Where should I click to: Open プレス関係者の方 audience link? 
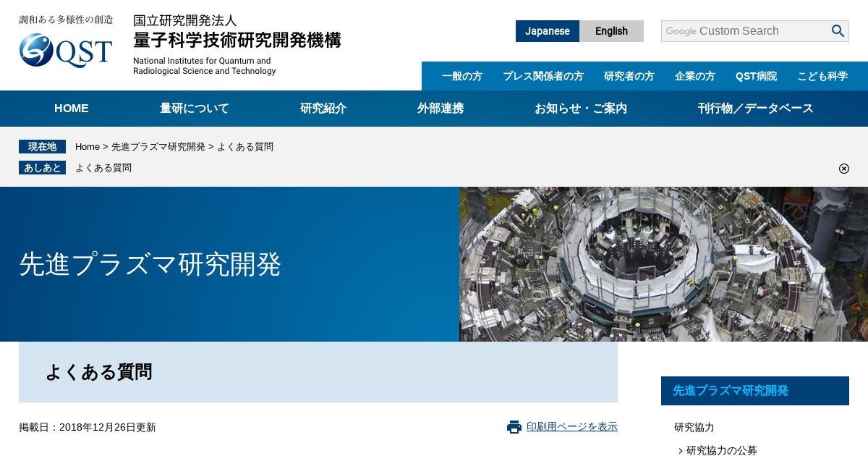click(x=543, y=76)
